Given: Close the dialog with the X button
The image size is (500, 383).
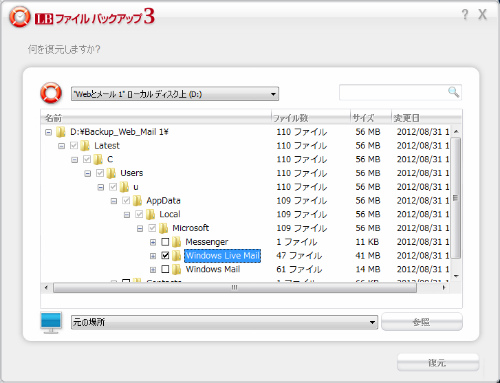Looking at the screenshot, I should pos(482,15).
